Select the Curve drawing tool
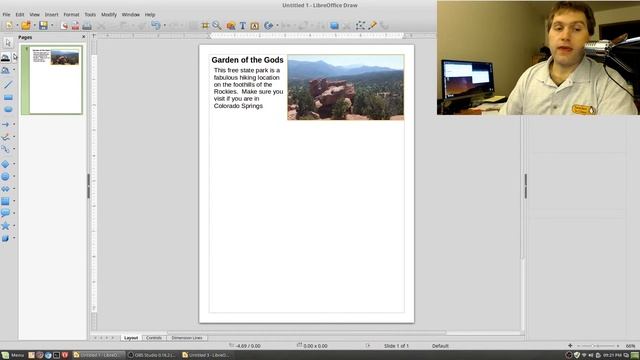 pos(5,137)
